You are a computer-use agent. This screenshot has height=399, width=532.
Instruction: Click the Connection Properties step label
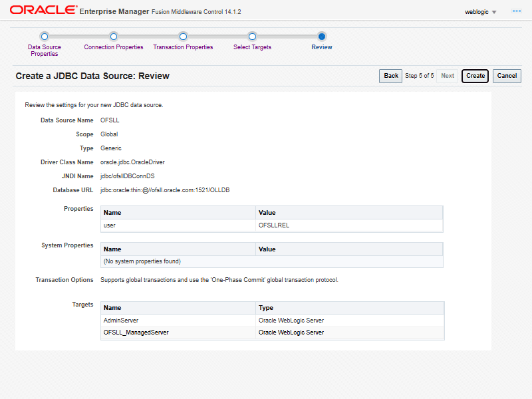click(x=114, y=47)
